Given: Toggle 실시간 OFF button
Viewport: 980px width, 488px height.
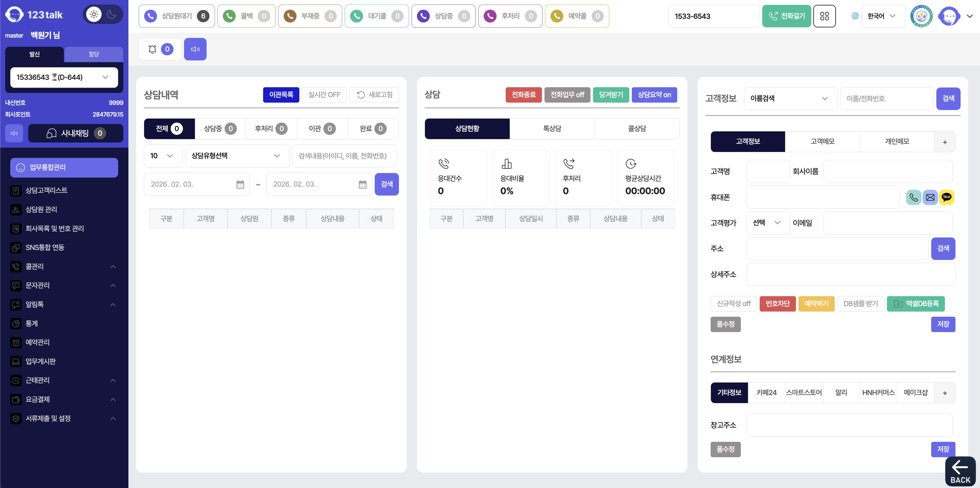Looking at the screenshot, I should 324,95.
